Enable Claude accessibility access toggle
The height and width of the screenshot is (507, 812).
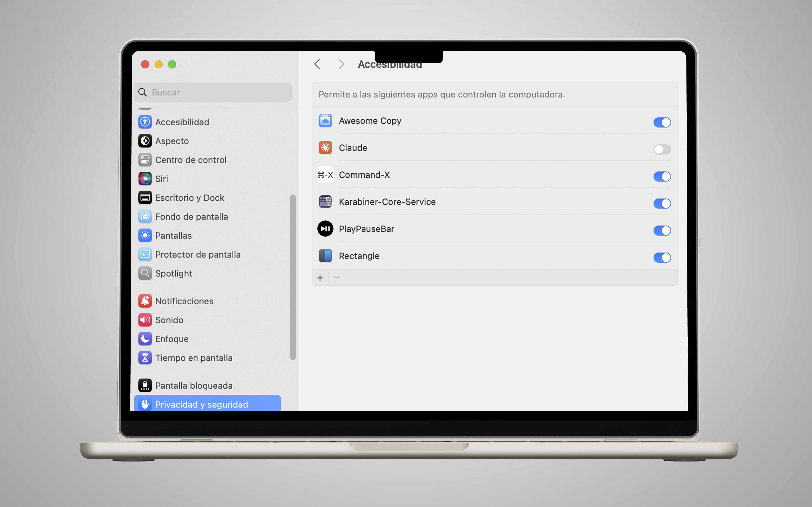[662, 149]
